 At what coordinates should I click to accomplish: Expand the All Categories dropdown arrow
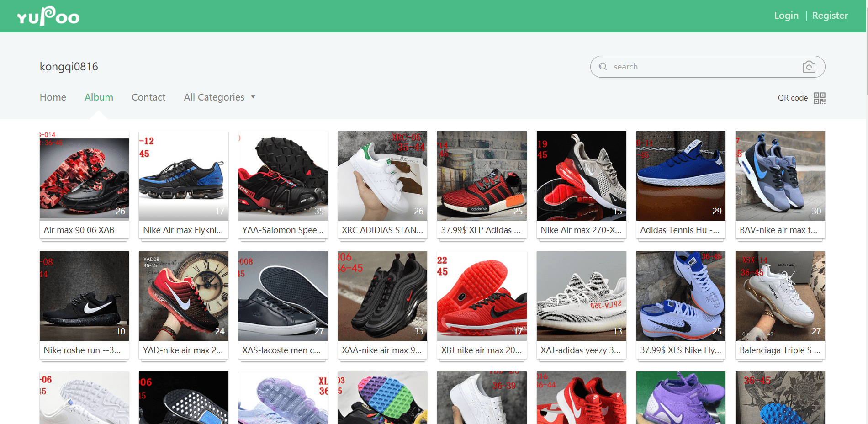[253, 97]
